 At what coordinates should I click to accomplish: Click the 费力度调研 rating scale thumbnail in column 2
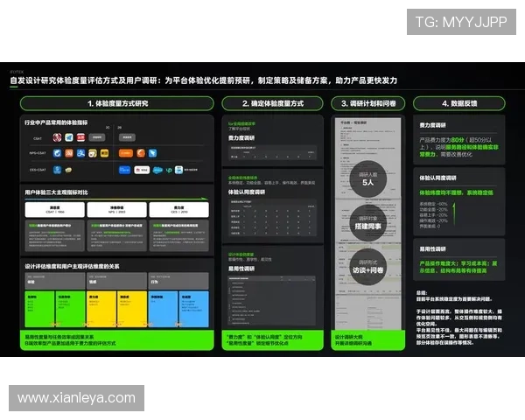(272, 152)
